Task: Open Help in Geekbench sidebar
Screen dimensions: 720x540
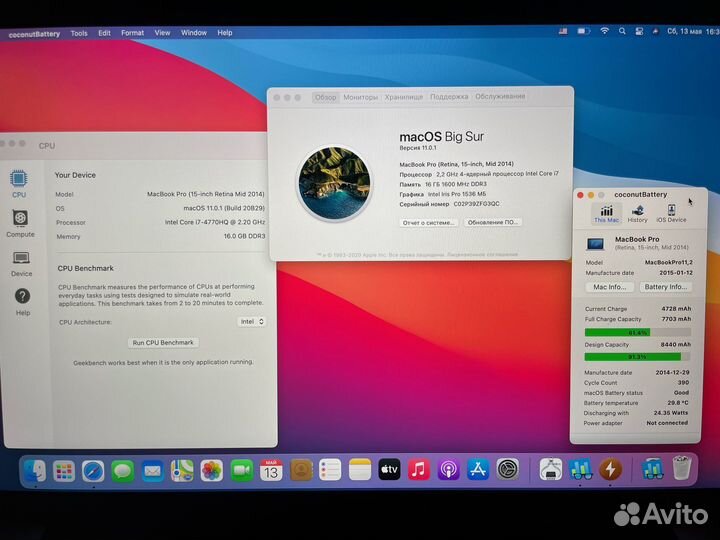Action: tap(22, 302)
